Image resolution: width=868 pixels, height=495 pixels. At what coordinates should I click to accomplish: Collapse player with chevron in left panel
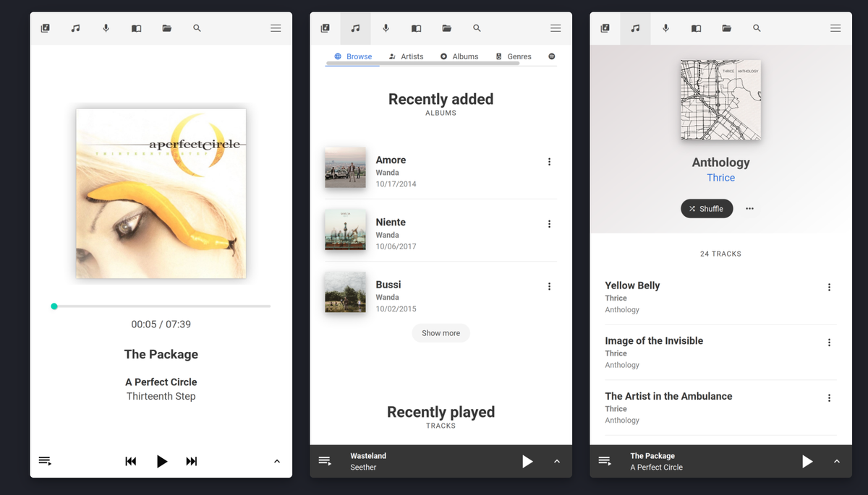[276, 461]
